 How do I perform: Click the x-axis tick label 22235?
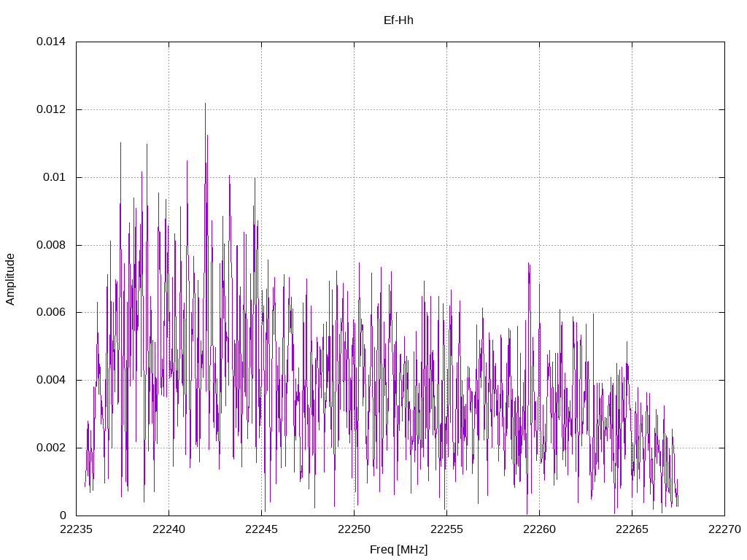coord(76,529)
